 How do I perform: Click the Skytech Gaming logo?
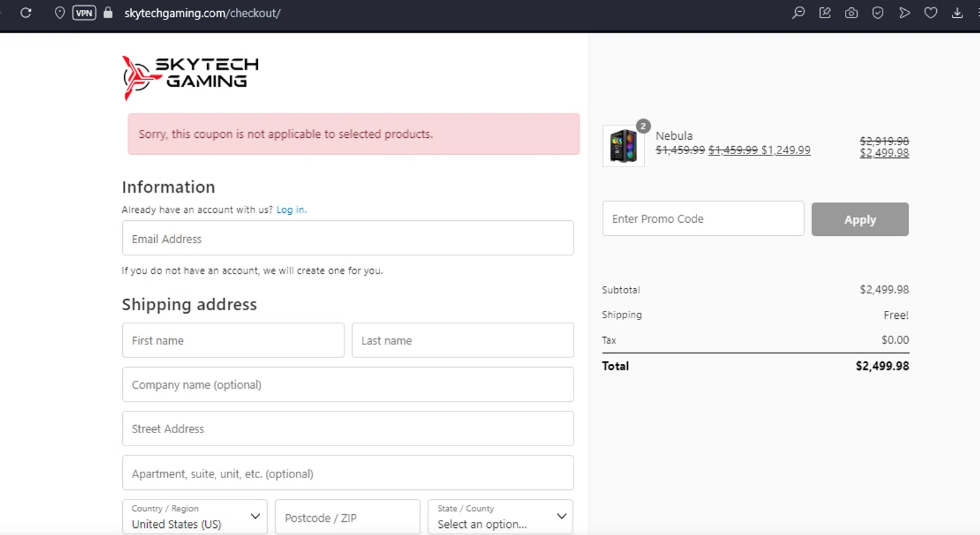[x=190, y=78]
